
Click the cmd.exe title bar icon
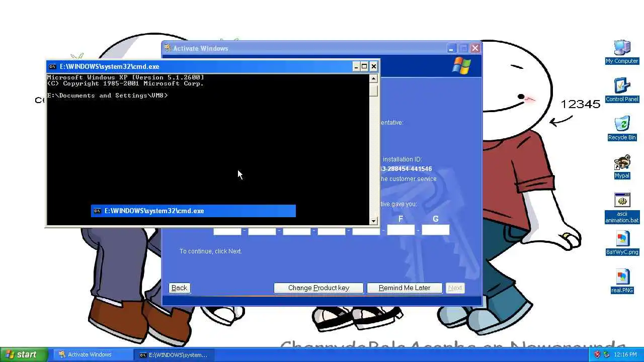(x=52, y=66)
